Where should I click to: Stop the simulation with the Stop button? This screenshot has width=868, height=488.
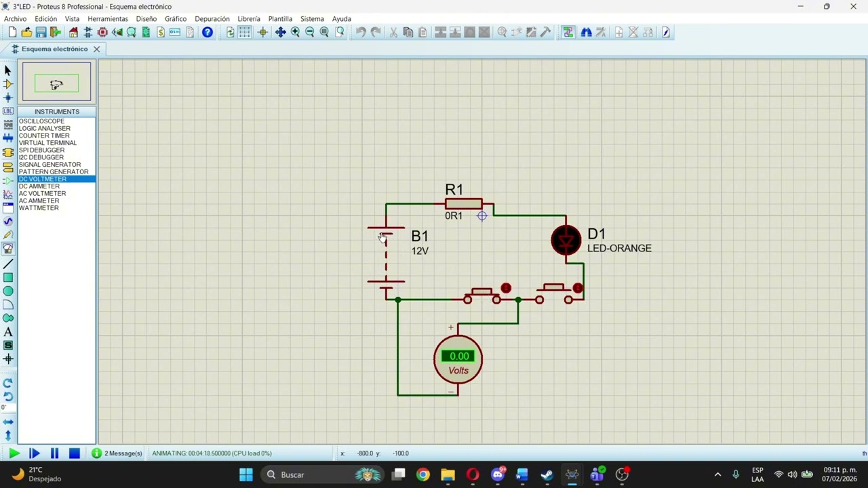coord(75,453)
